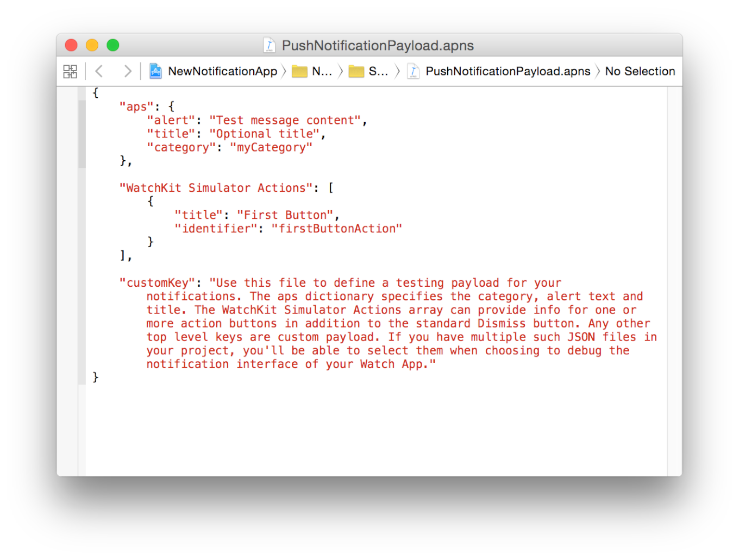739x560 pixels.
Task: Click the "customKey" key
Action: tap(157, 283)
